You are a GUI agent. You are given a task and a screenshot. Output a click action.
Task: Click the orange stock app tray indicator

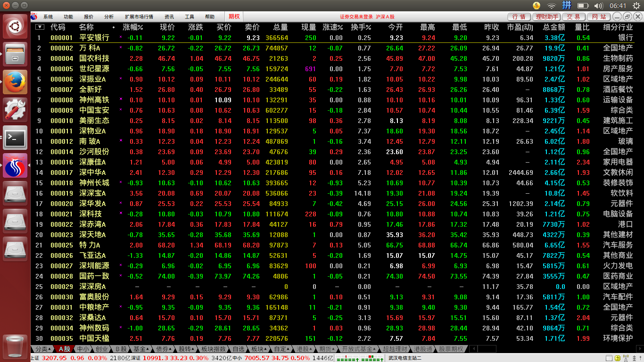[x=537, y=6]
